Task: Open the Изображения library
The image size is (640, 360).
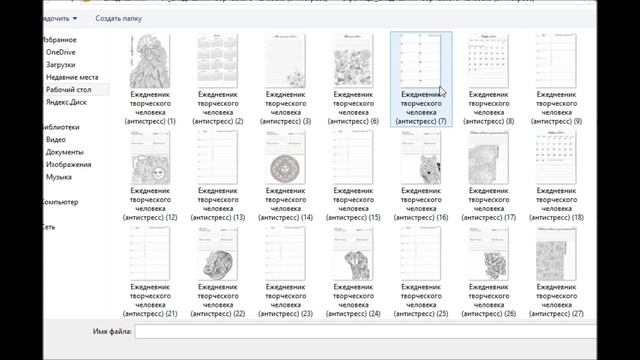Action: 68,164
